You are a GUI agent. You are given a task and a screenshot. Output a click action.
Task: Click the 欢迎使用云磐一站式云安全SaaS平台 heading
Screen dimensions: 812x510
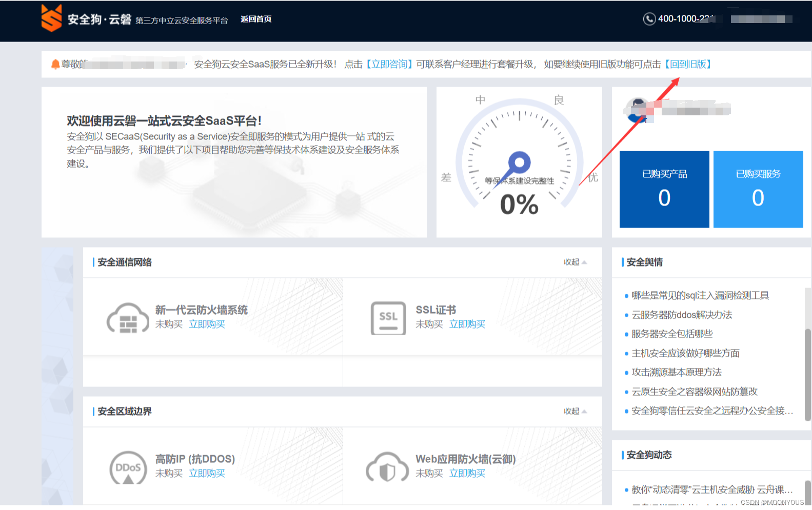click(x=164, y=120)
